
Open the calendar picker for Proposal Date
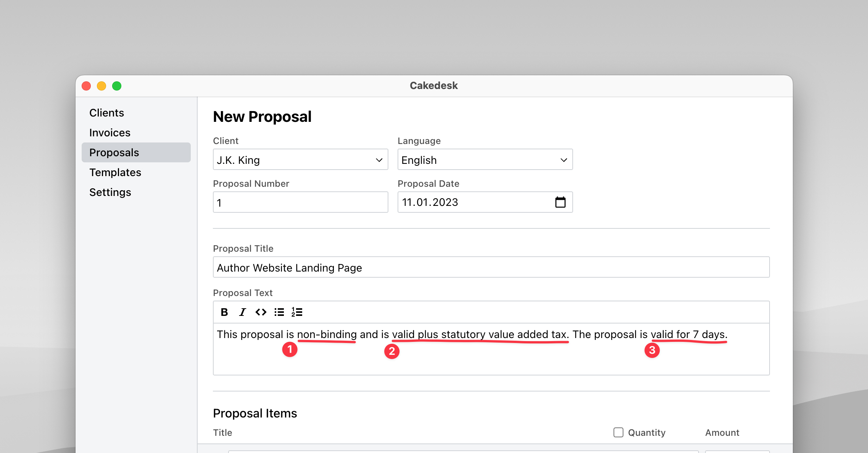(x=560, y=202)
